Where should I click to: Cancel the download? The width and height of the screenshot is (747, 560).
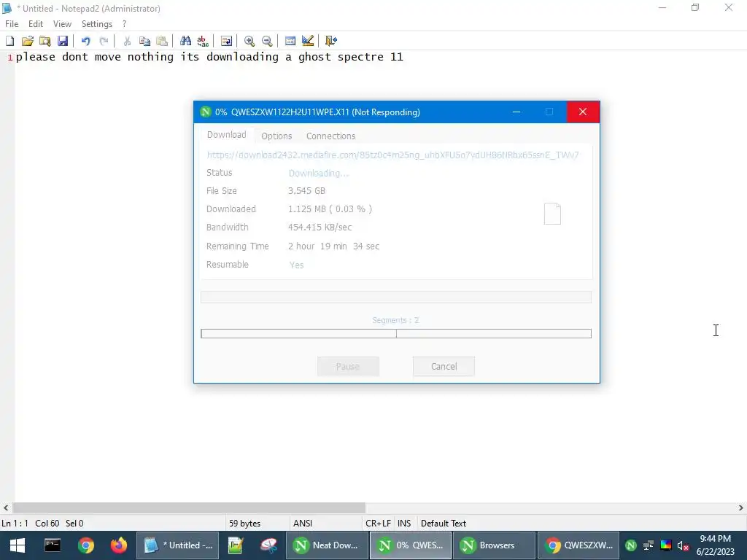coord(444,366)
